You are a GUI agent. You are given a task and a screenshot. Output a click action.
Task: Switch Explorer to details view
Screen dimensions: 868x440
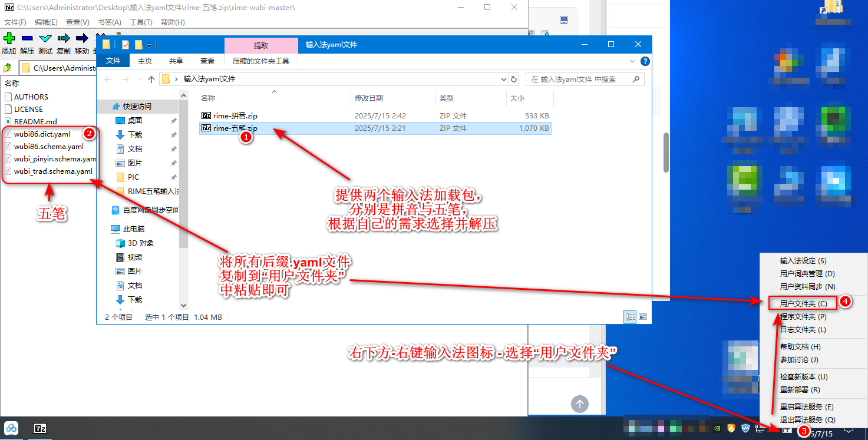[631, 317]
